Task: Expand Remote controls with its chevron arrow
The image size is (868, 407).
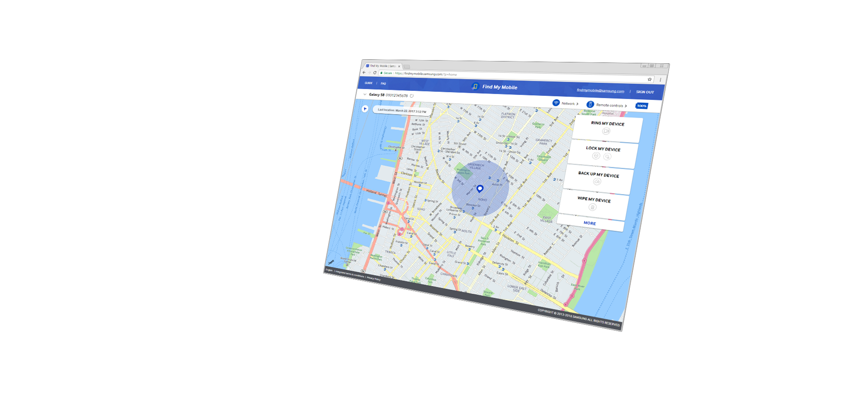Action: (626, 106)
